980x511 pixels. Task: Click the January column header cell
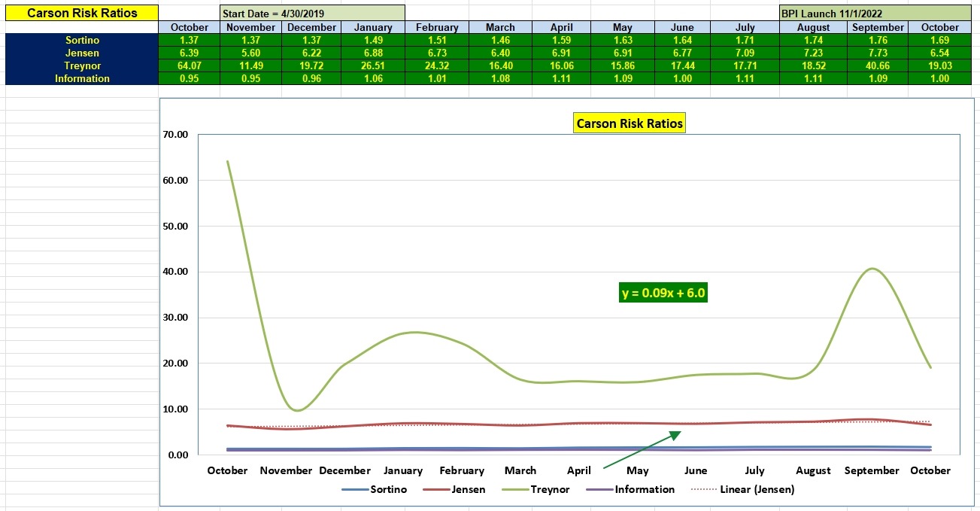point(374,27)
